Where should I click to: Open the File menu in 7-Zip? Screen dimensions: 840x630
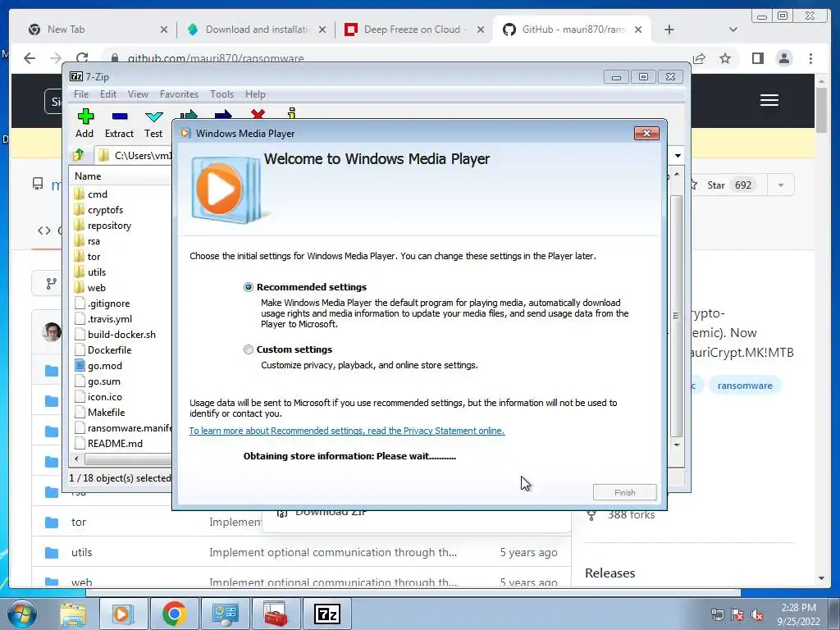click(81, 94)
